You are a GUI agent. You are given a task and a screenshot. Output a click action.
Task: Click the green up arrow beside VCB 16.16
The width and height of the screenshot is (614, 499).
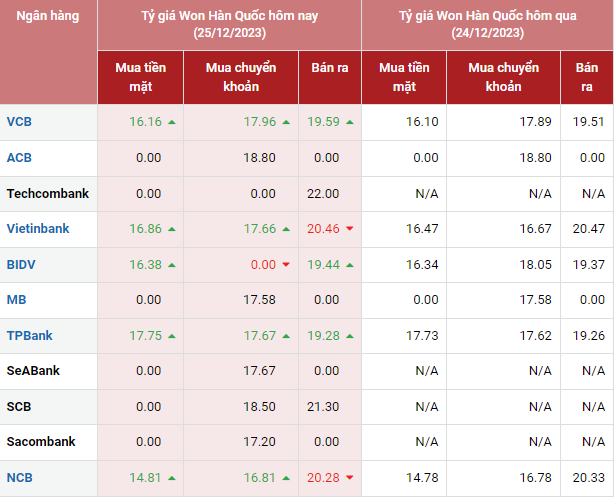tap(172, 122)
